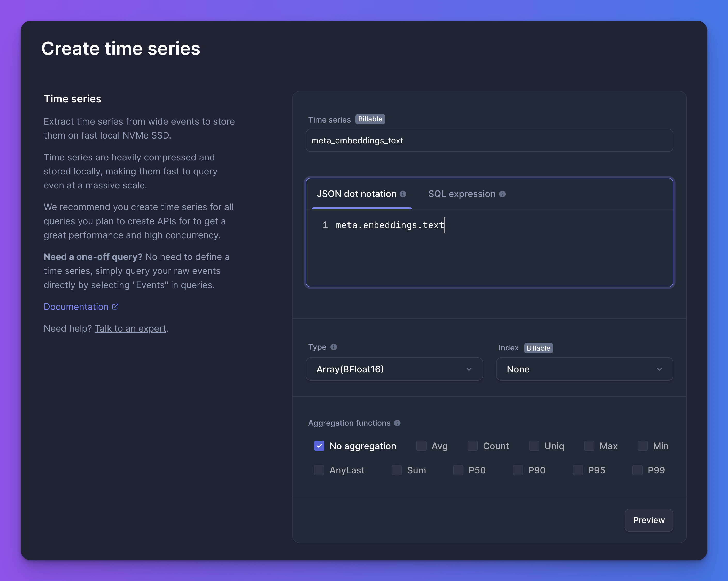Click the external link icon on Documentation
This screenshot has height=581, width=728.
(115, 306)
